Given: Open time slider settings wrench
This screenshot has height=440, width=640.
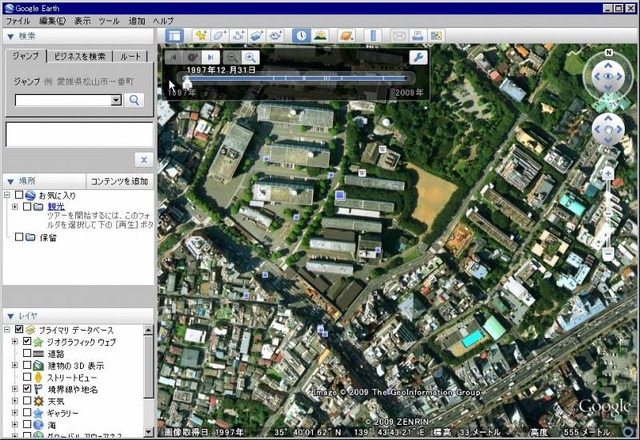Looking at the screenshot, I should [418, 58].
